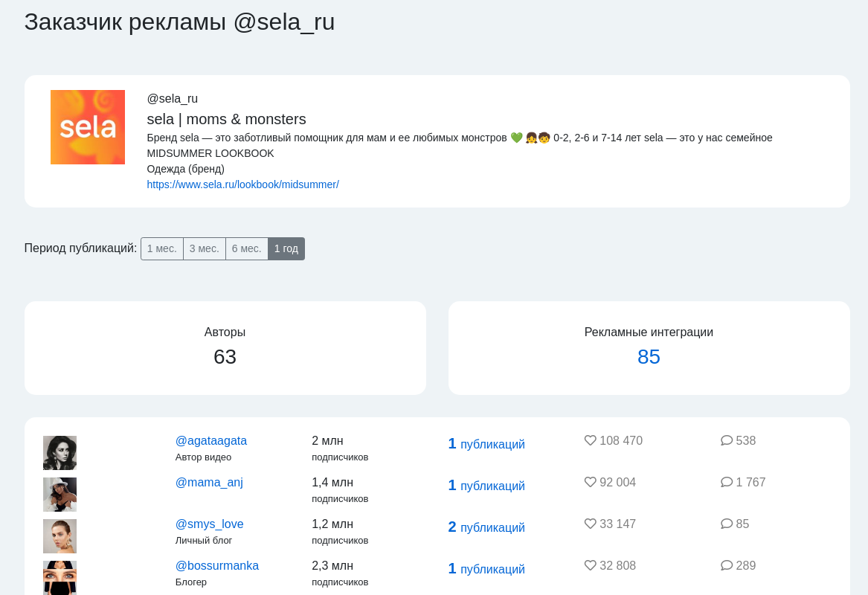
Task: Click the "Заказчик рекламы @sela_ru" page heading
Action: tap(179, 22)
